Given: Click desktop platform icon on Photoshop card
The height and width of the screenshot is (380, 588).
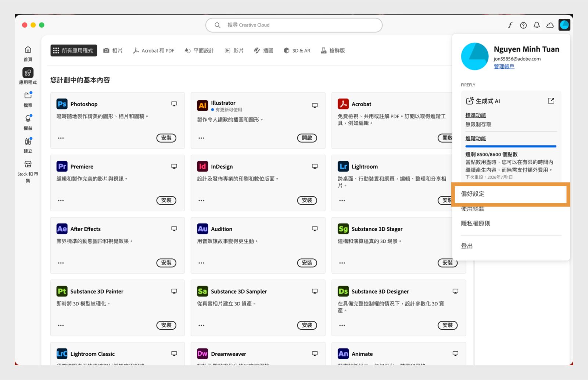Looking at the screenshot, I should click(x=174, y=104).
